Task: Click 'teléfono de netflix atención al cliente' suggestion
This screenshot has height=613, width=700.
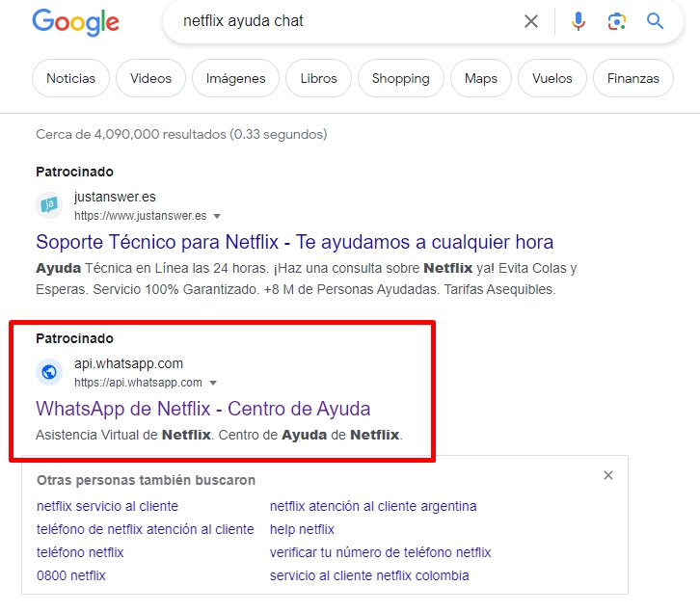Action: (145, 529)
